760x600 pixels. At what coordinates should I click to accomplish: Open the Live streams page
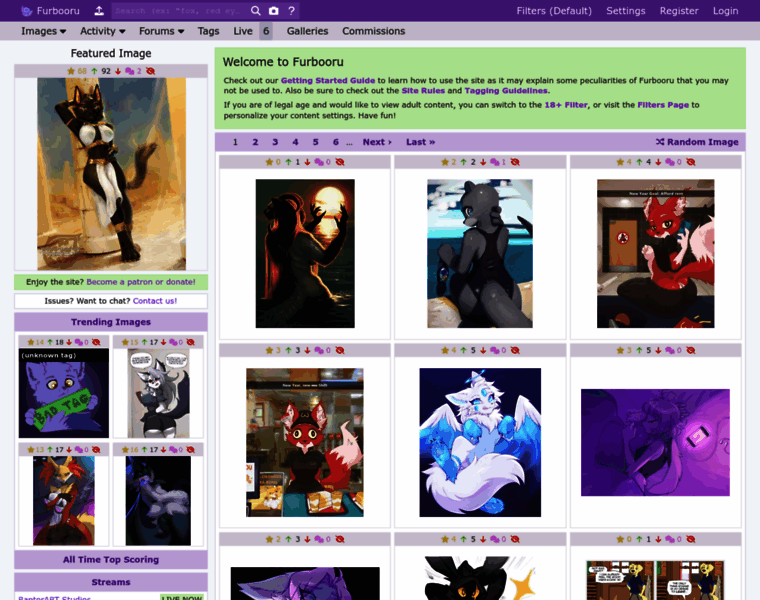pyautogui.click(x=243, y=31)
